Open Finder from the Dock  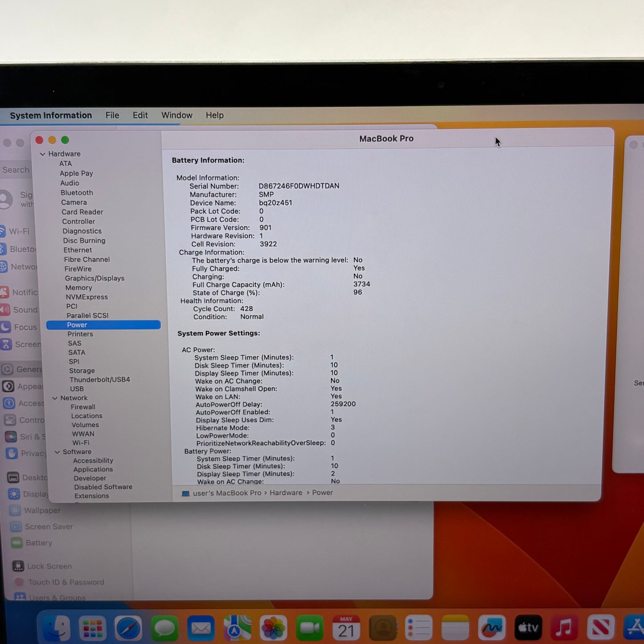coord(57,628)
